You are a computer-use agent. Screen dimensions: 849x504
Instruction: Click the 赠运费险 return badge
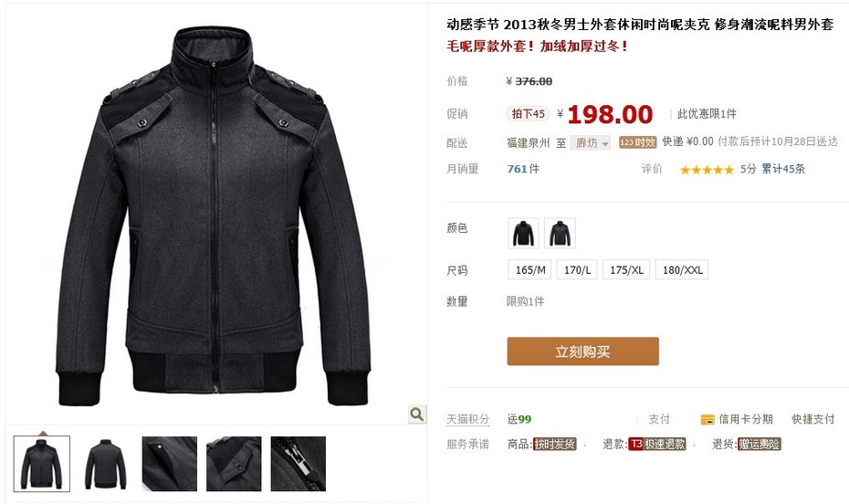pos(760,445)
